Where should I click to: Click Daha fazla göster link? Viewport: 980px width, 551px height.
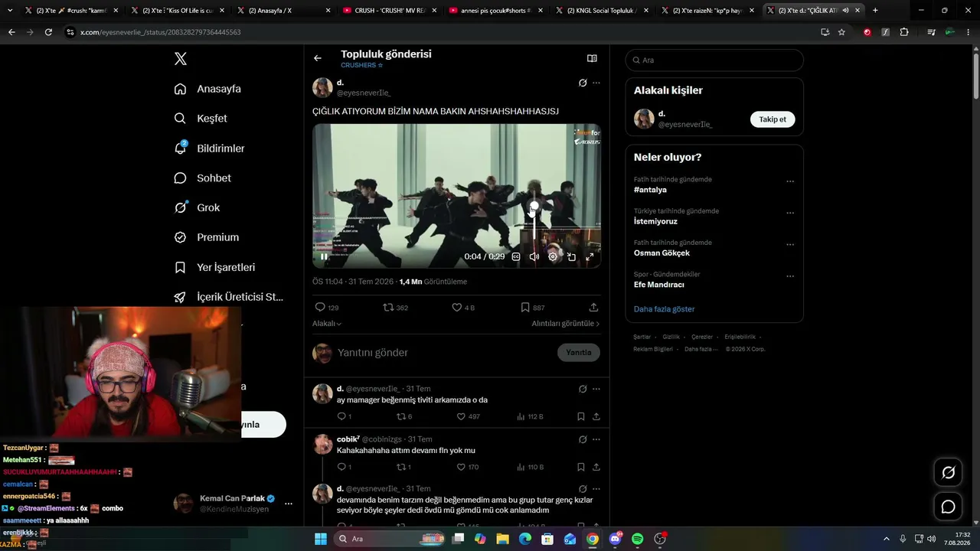coord(665,309)
